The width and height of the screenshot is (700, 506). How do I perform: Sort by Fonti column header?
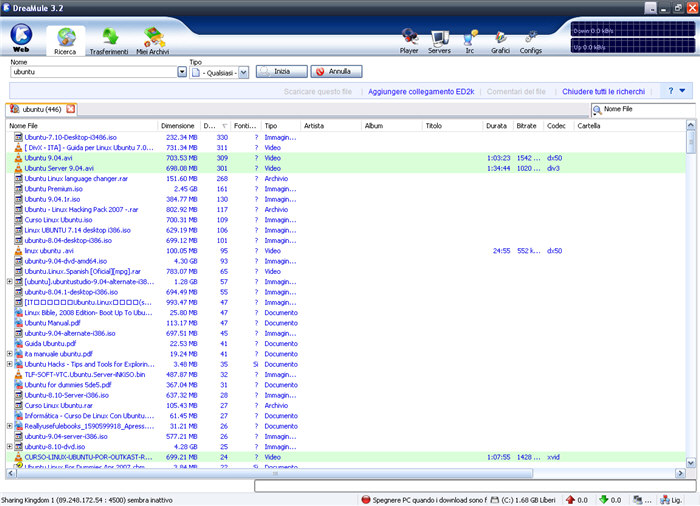click(x=245, y=126)
